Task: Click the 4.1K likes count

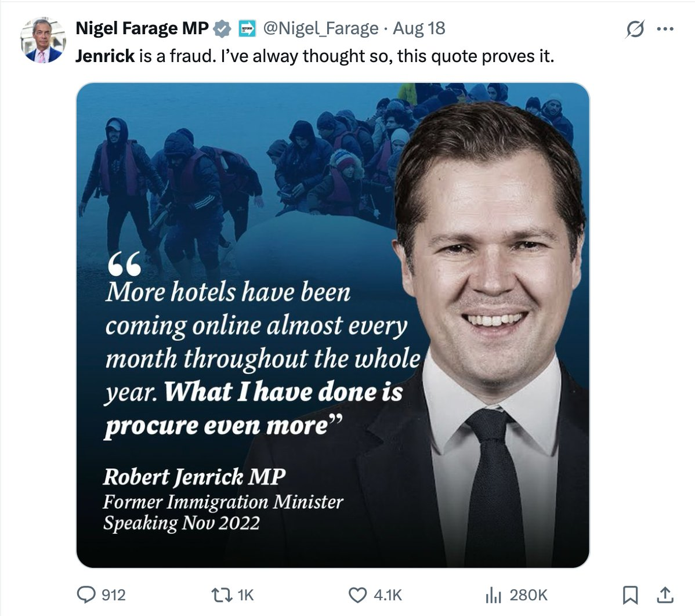Action: click(388, 595)
